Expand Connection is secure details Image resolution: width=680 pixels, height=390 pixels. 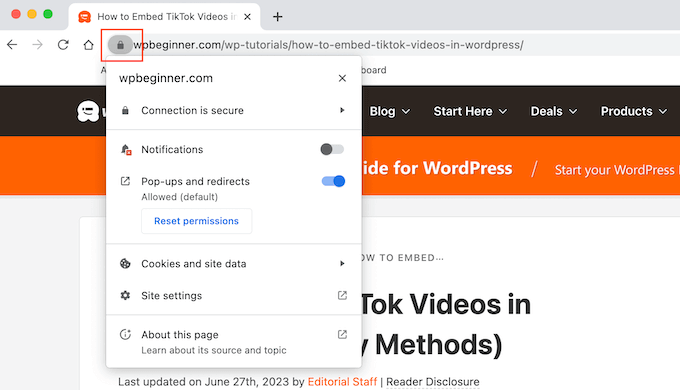click(234, 110)
